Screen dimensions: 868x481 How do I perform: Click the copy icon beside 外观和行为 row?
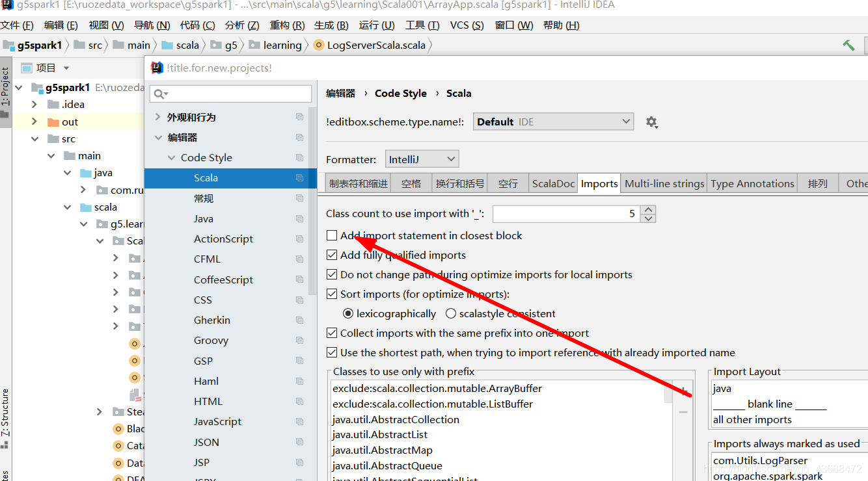click(299, 117)
